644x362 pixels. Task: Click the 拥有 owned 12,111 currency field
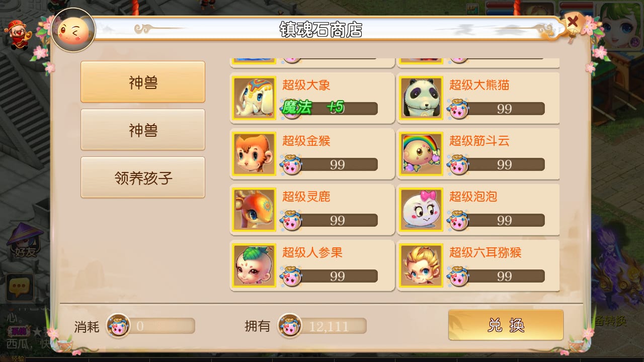click(322, 326)
